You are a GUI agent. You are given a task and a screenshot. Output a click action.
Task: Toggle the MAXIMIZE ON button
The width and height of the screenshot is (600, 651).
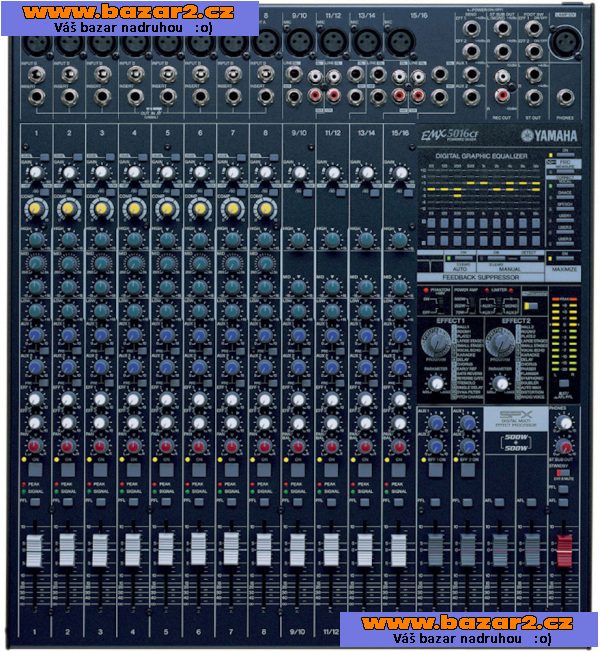pyautogui.click(x=565, y=258)
